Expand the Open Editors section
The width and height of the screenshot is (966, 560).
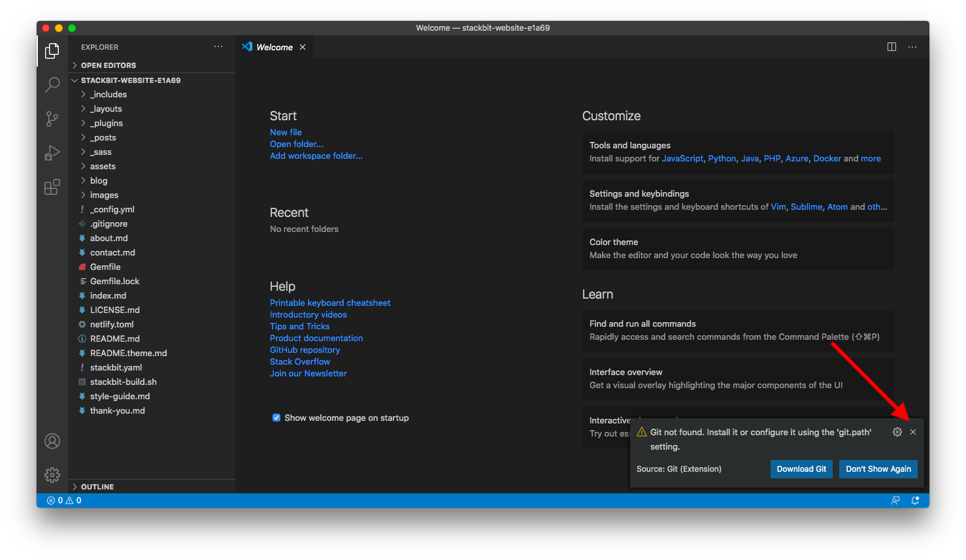coord(152,65)
